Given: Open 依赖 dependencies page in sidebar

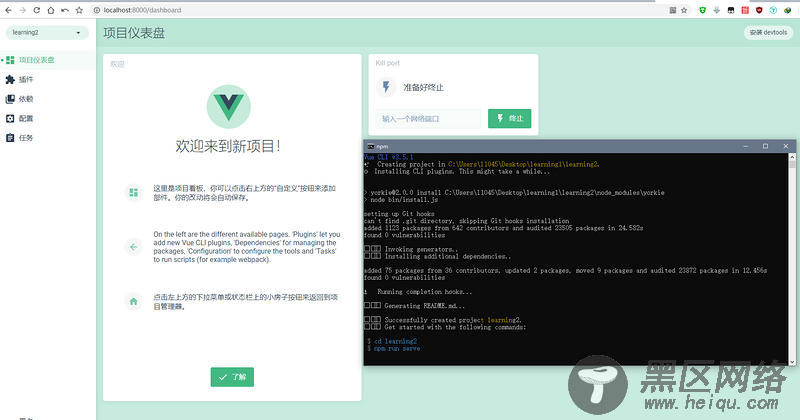Looking at the screenshot, I should [47, 99].
